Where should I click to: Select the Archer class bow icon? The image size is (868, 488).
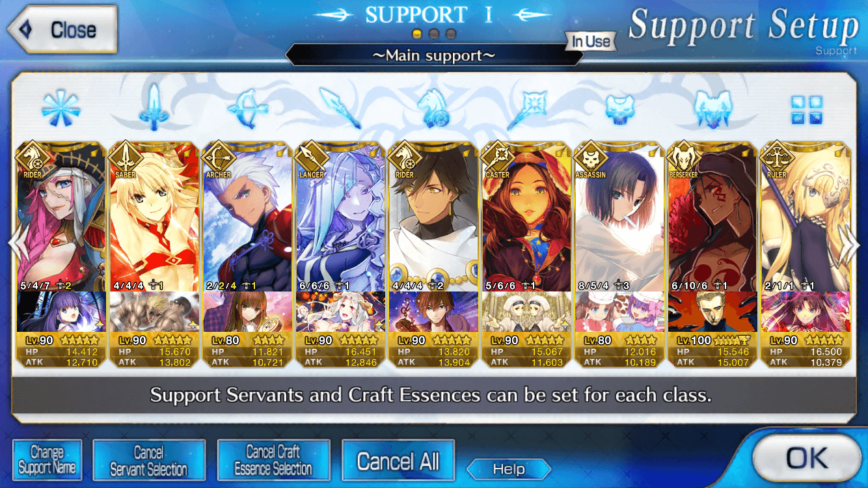pos(247,108)
